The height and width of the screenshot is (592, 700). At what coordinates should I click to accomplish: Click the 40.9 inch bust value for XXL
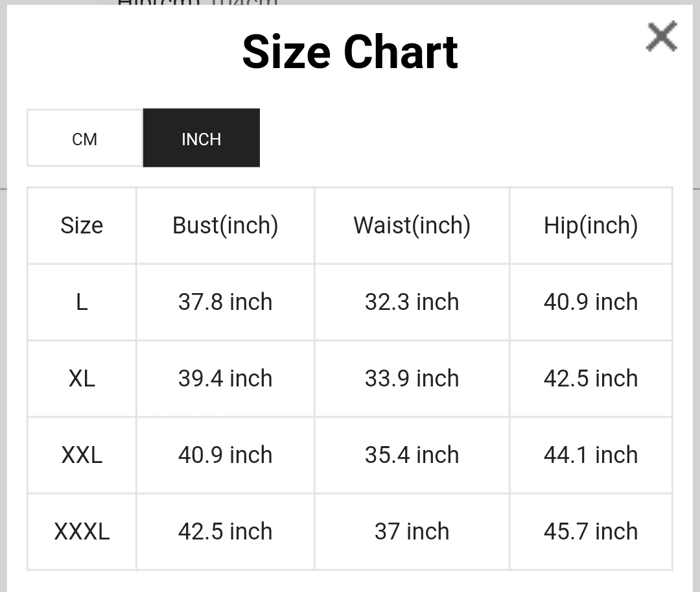225,455
